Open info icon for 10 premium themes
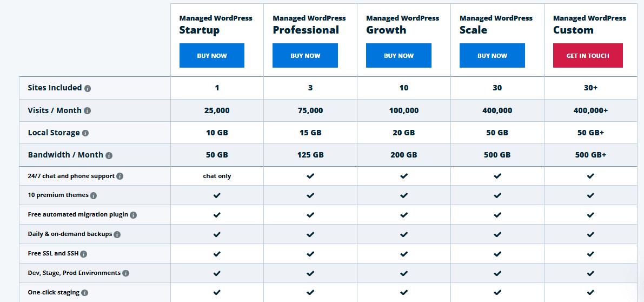 [94, 195]
